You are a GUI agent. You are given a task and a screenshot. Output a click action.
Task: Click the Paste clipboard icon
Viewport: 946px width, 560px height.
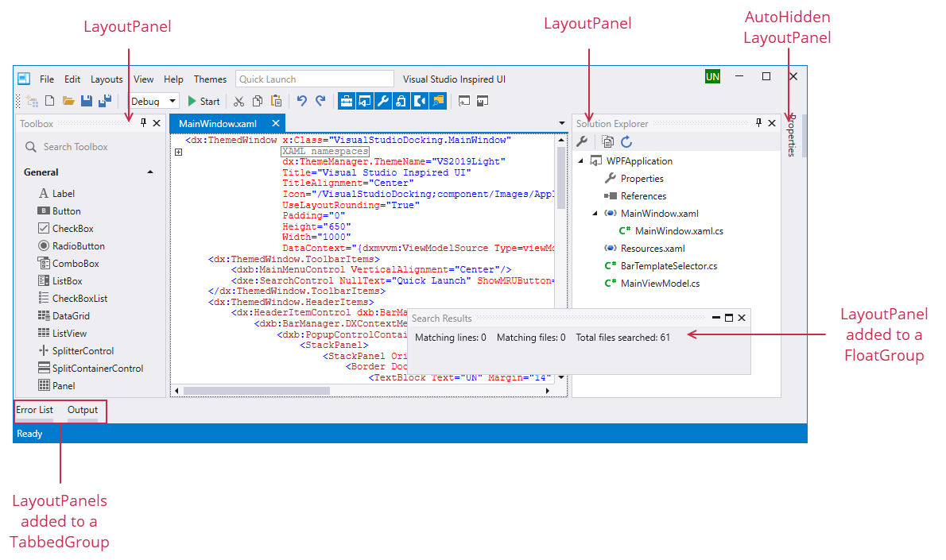click(x=277, y=101)
